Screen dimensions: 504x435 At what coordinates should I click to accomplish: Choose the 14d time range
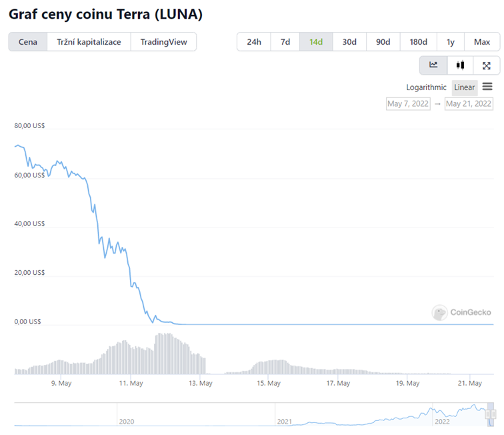point(316,42)
